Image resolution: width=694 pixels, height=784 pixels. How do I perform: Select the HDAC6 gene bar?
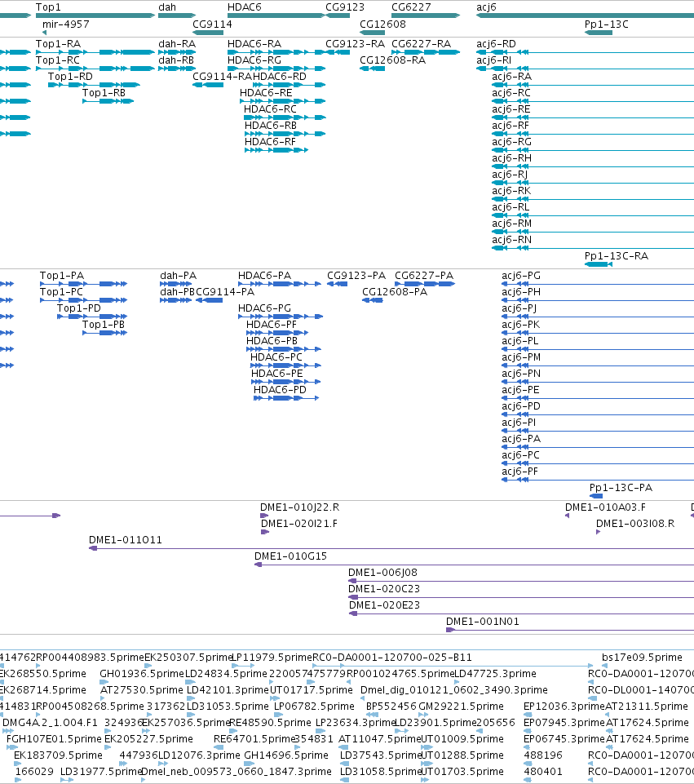pos(276,16)
